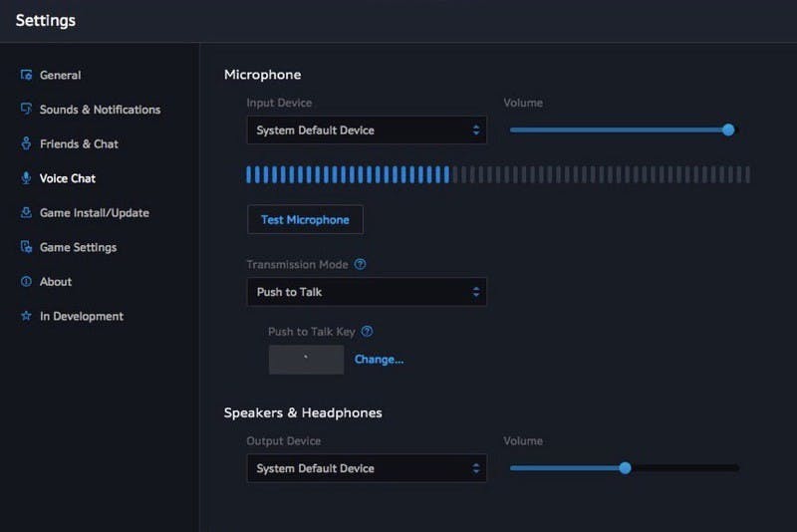Go to the Game Install/Update section
Screen dimensions: 797x532
[x=94, y=212]
